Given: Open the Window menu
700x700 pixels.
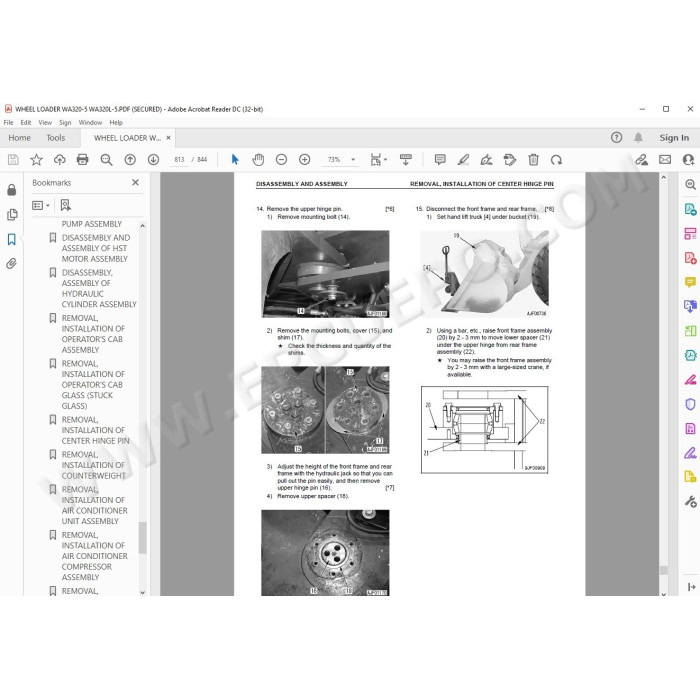Looking at the screenshot, I should pyautogui.click(x=90, y=122).
